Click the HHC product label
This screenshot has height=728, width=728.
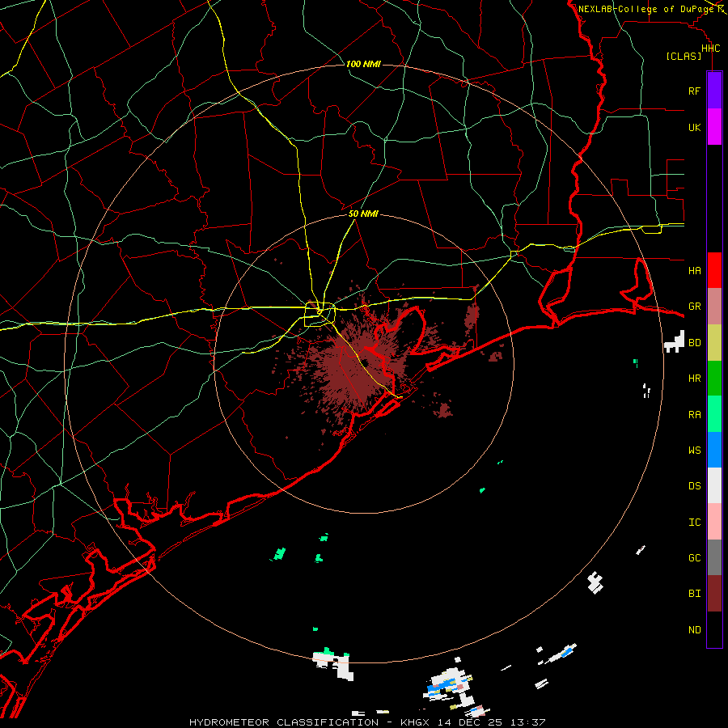pos(710,49)
